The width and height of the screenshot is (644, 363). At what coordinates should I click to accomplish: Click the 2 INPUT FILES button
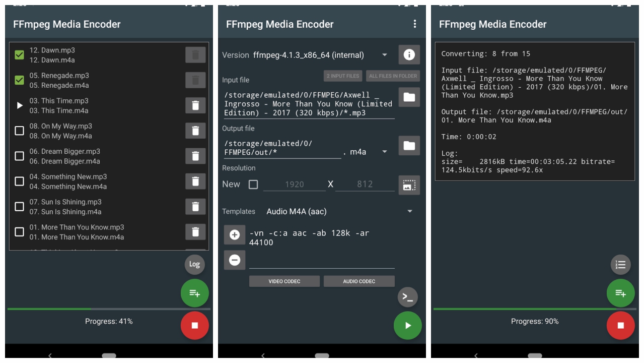(x=343, y=76)
